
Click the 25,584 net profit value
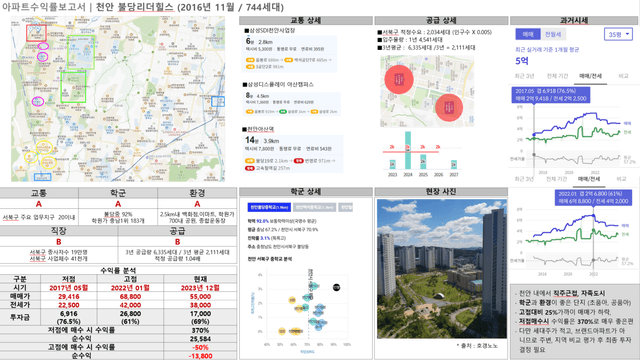(200, 339)
